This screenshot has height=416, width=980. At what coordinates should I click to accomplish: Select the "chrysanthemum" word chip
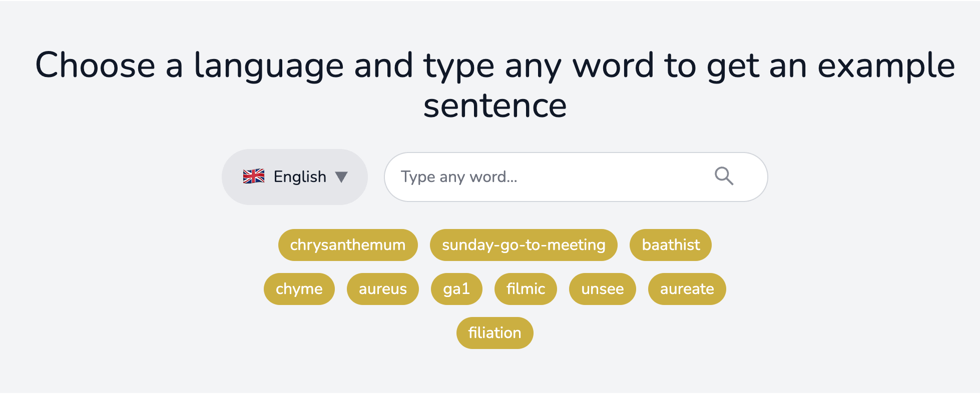click(348, 245)
